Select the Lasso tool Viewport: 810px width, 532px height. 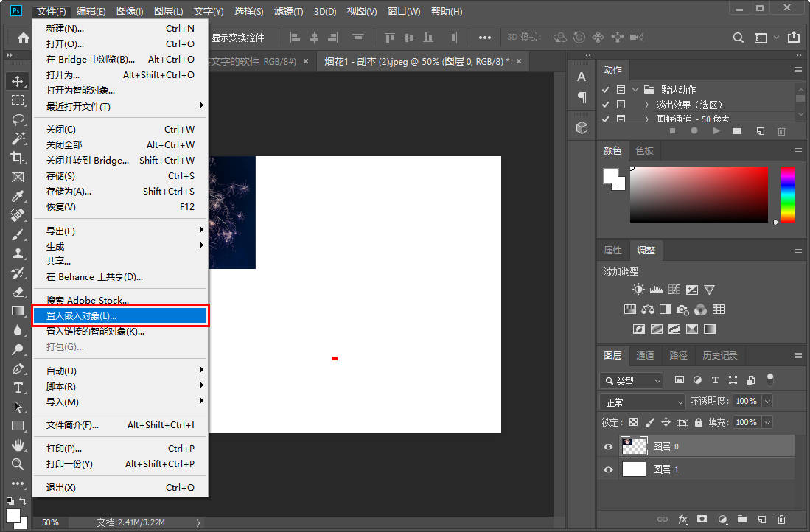tap(18, 119)
